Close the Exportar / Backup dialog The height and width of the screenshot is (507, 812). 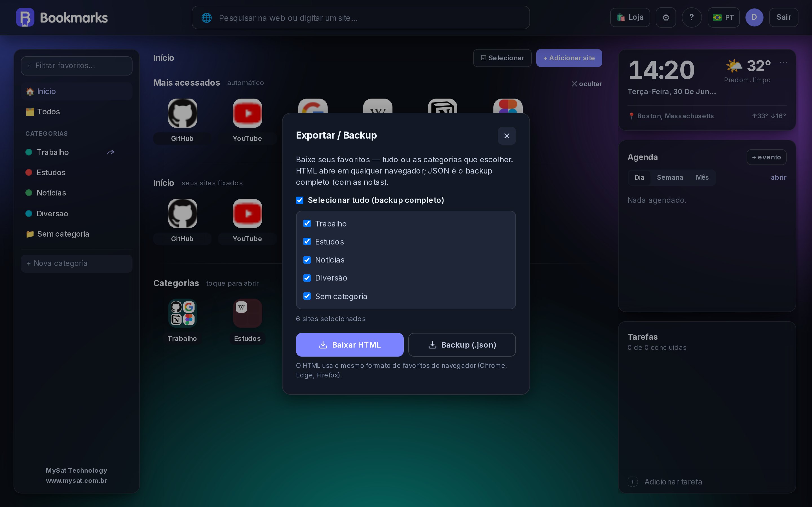point(507,136)
